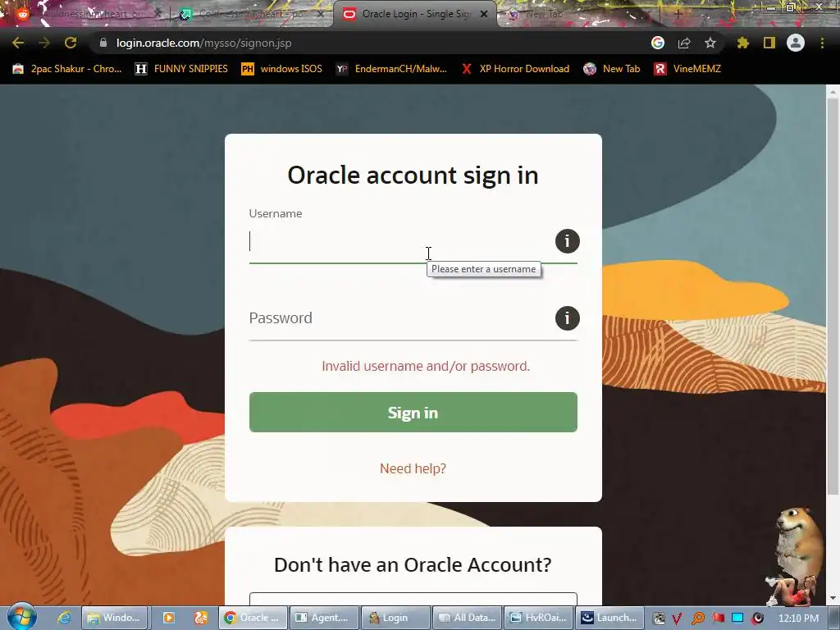Click the Google icon in the address bar

click(657, 43)
